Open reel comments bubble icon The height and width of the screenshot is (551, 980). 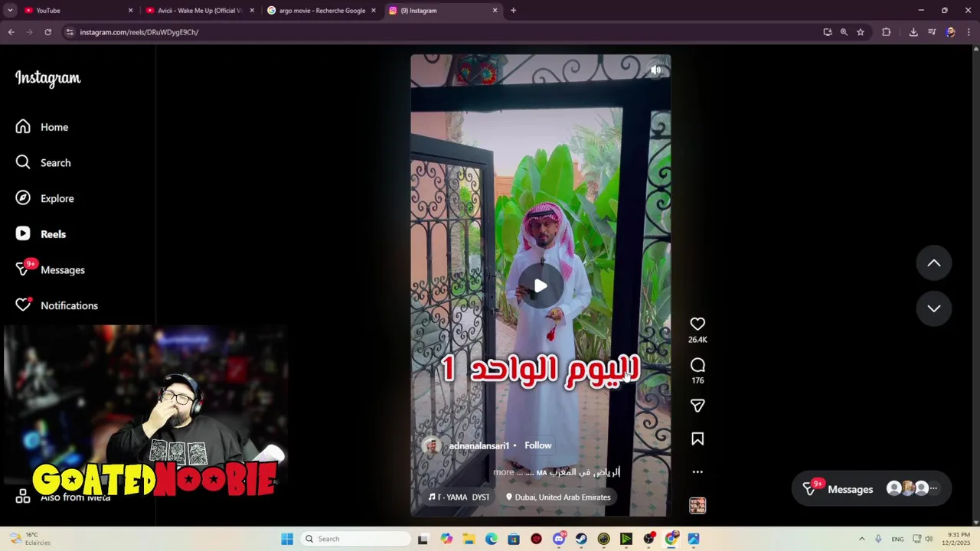[697, 365]
